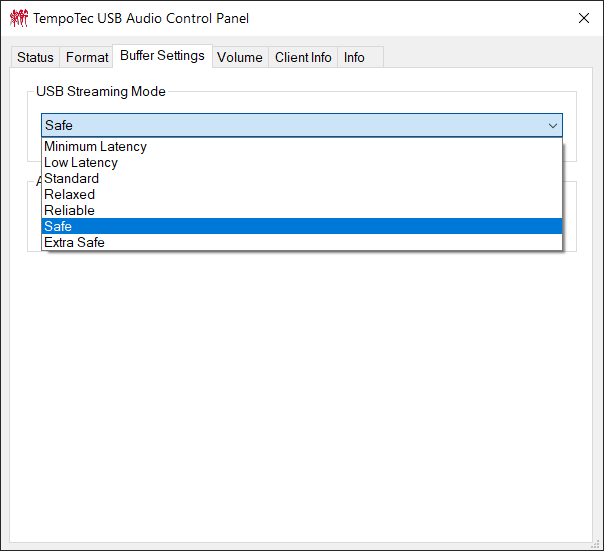Select the Buffer Settings tab

point(162,56)
